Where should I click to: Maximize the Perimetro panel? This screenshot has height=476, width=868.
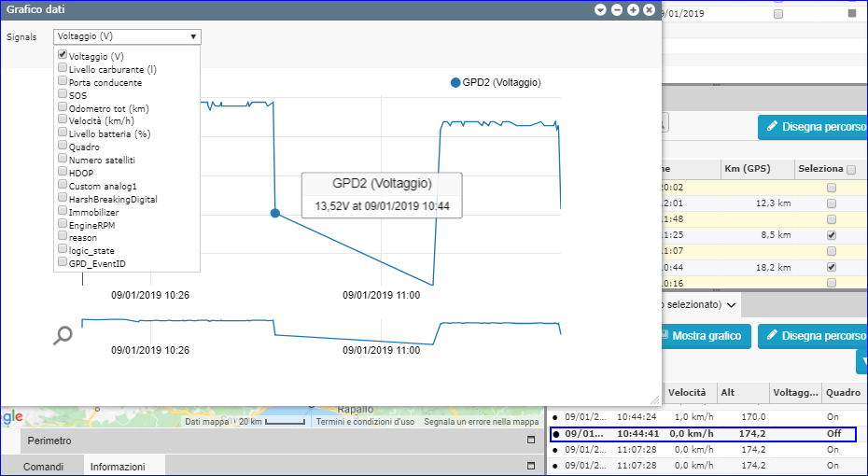[x=531, y=440]
